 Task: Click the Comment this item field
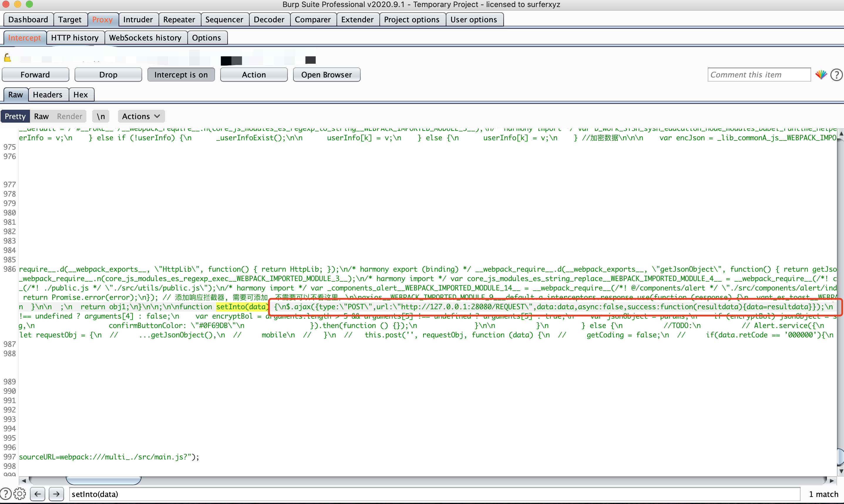tap(759, 75)
